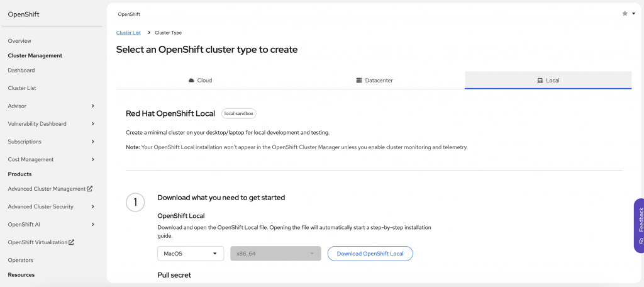644x287 pixels.
Task: Open Dashboard in sidebar
Action: tap(21, 70)
